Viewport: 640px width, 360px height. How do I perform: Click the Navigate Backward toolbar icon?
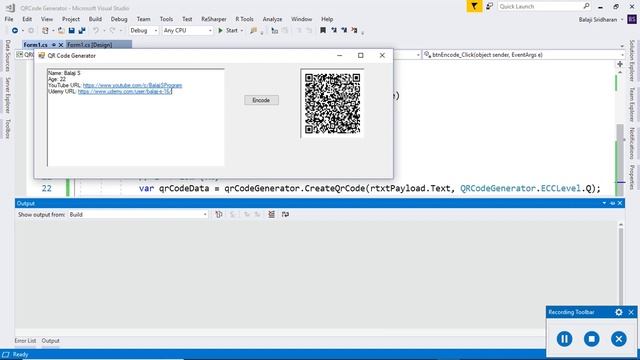(x=15, y=31)
